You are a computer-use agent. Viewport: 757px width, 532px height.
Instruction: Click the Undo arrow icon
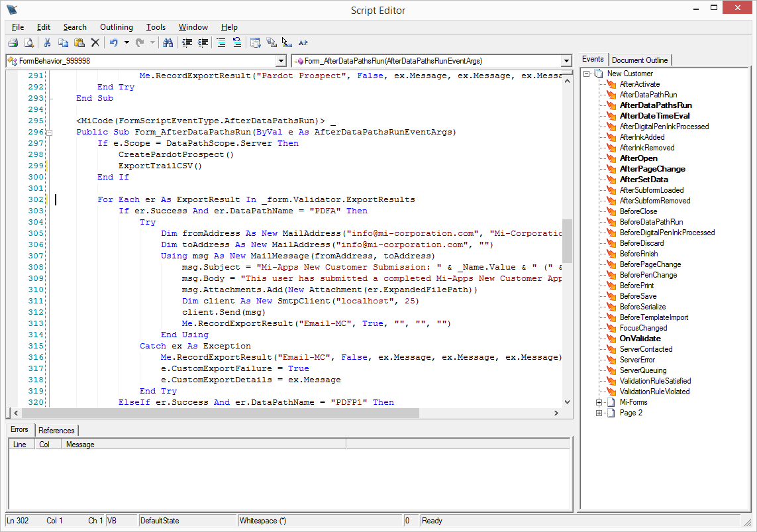(x=113, y=42)
